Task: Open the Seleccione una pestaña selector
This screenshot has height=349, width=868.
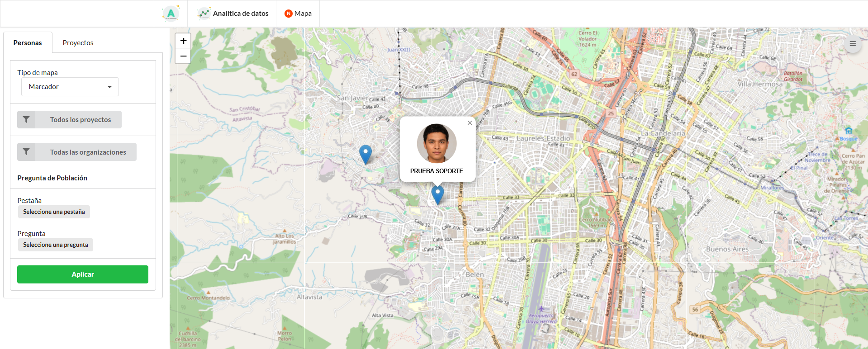Action: tap(54, 212)
